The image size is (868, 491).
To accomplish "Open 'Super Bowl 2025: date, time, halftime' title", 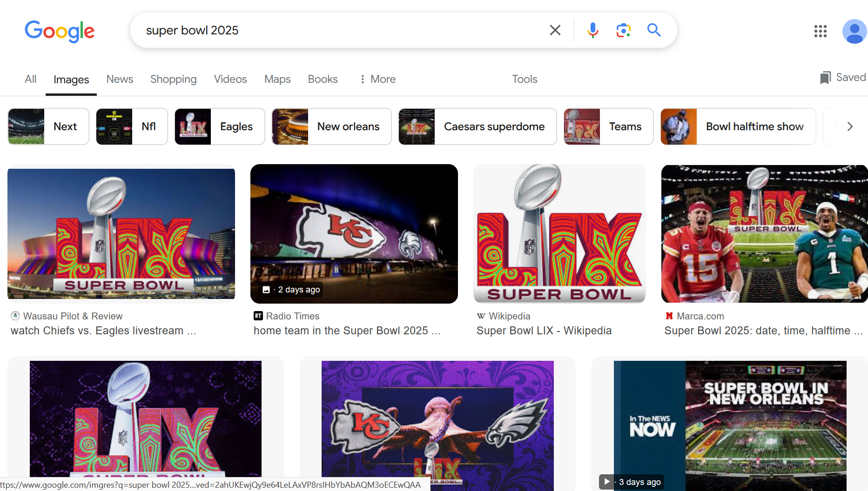I will pyautogui.click(x=763, y=331).
